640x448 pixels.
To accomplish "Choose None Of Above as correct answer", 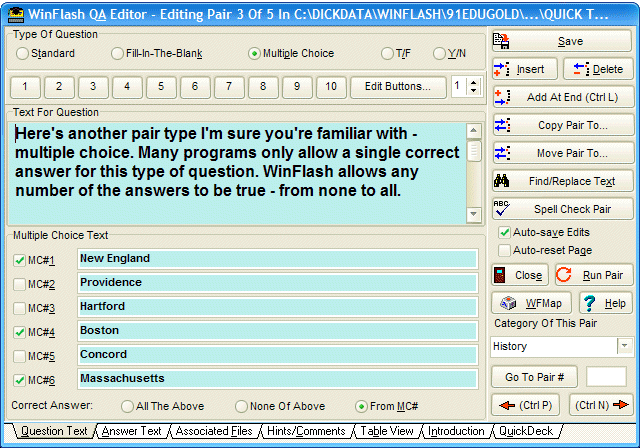I will pos(241,406).
